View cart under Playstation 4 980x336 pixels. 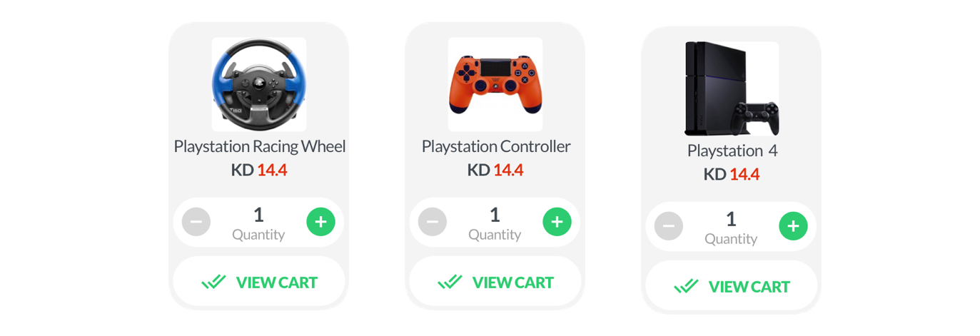732,287
